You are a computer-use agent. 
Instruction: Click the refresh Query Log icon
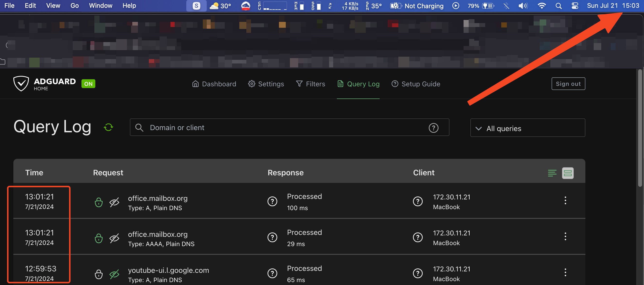(108, 127)
